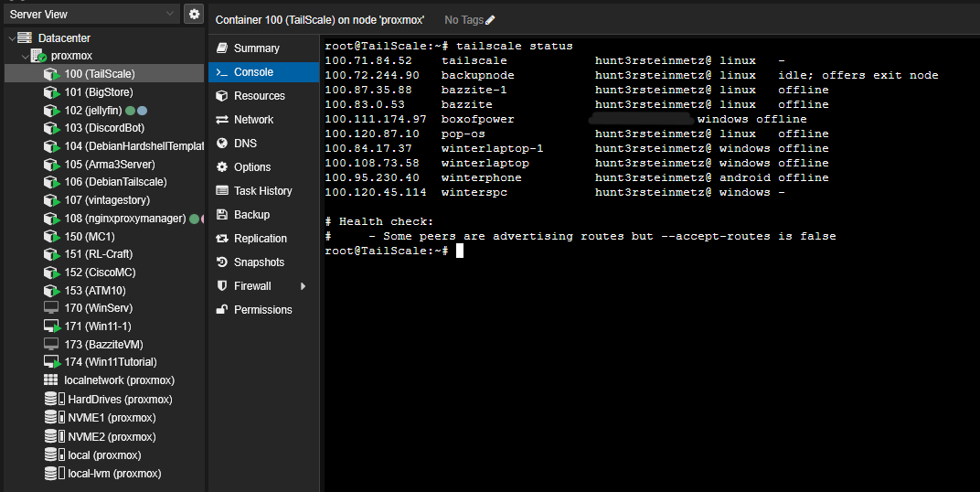Collapse the Datacenter tree node
980x492 pixels.
[12, 38]
